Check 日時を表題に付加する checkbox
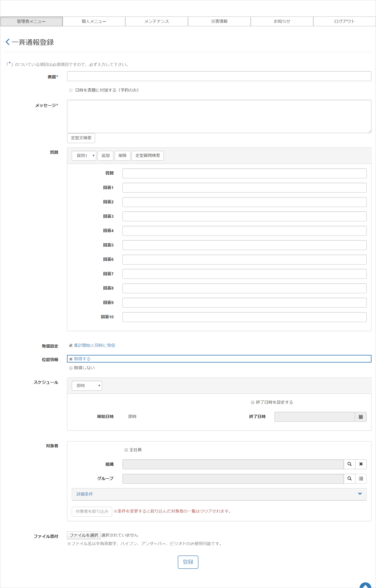The width and height of the screenshot is (376, 588). pos(71,90)
